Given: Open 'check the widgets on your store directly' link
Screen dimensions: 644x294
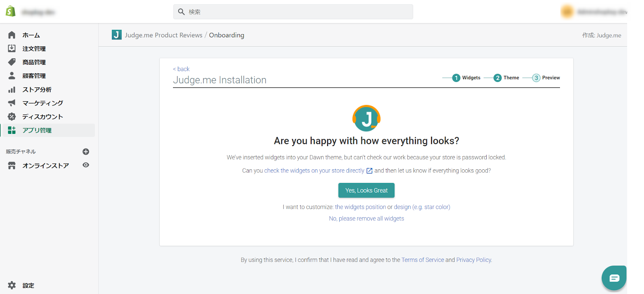Looking at the screenshot, I should pyautogui.click(x=314, y=171).
